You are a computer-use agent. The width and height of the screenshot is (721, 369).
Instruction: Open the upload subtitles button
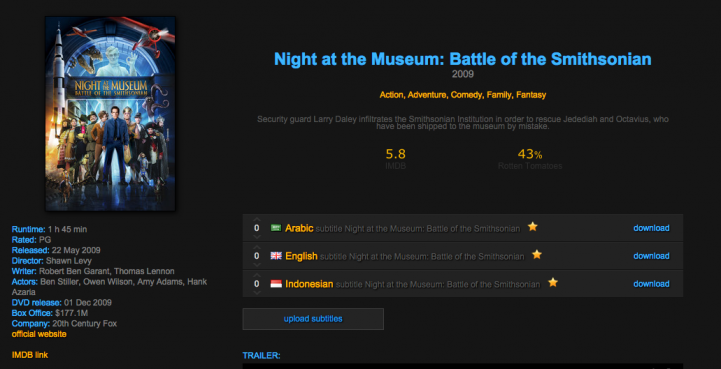[313, 319]
